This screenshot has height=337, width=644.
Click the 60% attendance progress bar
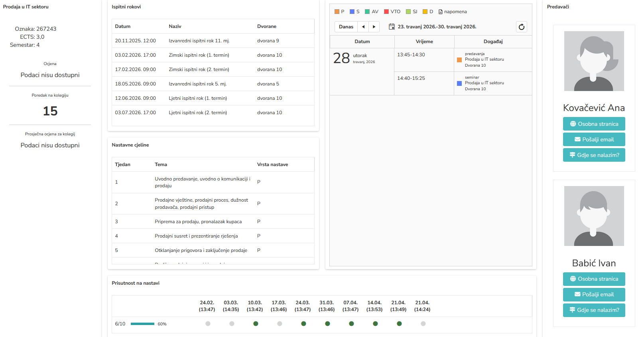point(142,324)
